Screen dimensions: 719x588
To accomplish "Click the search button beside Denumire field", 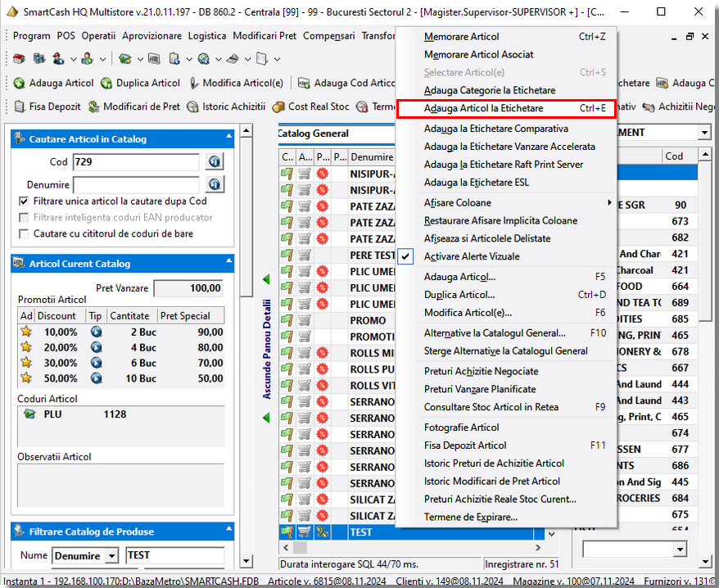I will pos(214,185).
